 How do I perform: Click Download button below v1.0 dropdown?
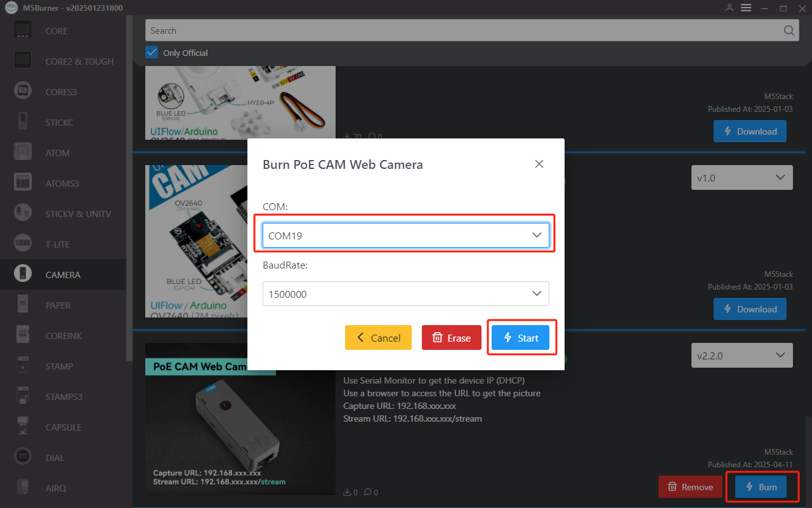[750, 309]
